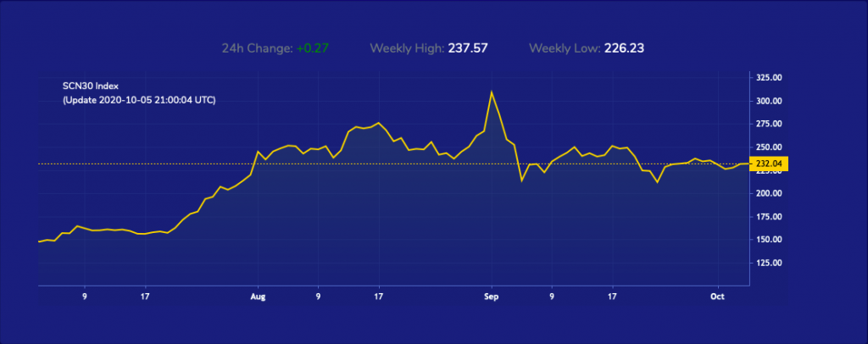The image size is (868, 344).
Task: Click the Weekly High 237.57 value
Action: tap(468, 48)
